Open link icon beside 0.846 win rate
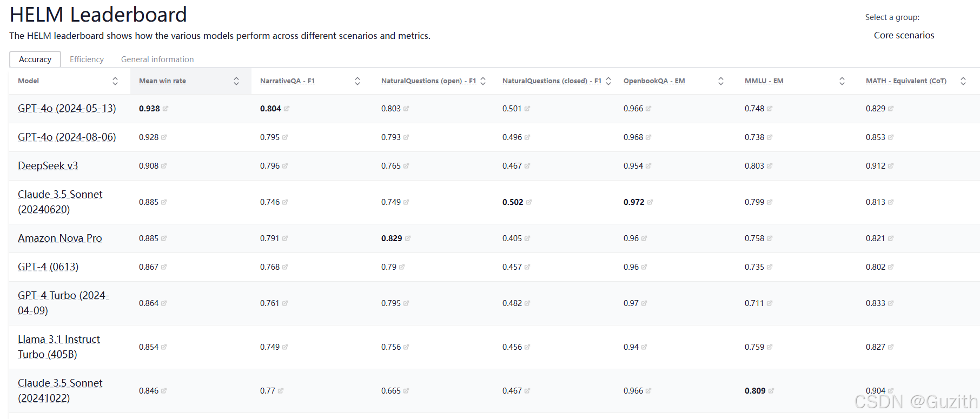 [x=164, y=391]
